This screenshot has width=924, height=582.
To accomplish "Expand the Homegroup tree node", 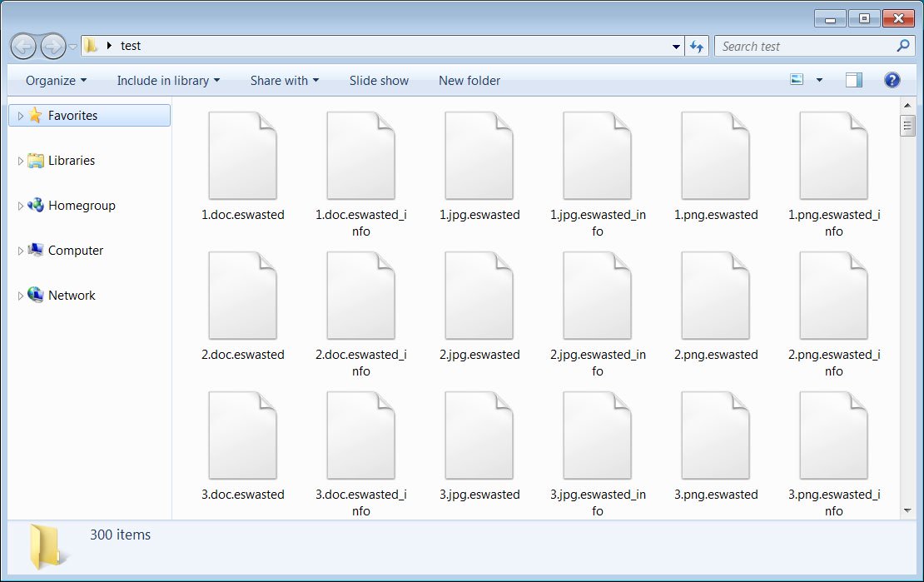I will (x=20, y=205).
